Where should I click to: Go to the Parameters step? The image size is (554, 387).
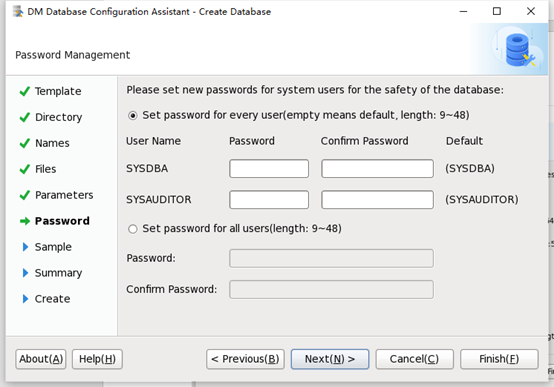click(64, 195)
